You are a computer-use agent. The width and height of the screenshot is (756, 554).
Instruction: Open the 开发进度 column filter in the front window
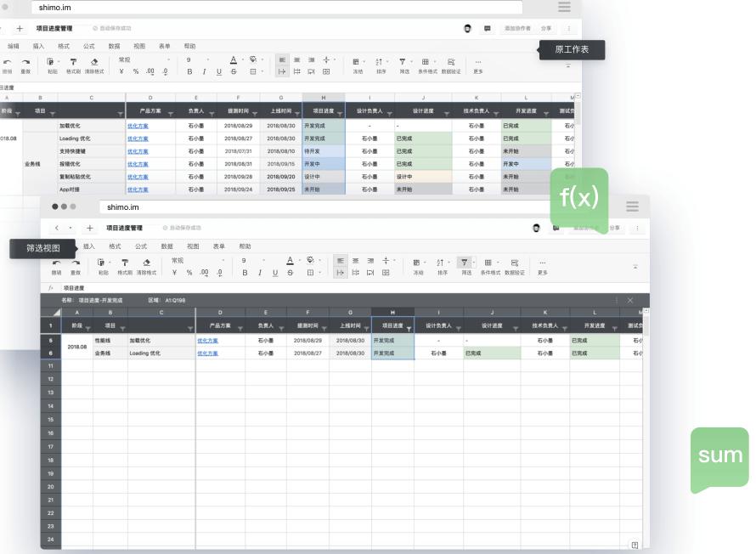click(x=614, y=329)
